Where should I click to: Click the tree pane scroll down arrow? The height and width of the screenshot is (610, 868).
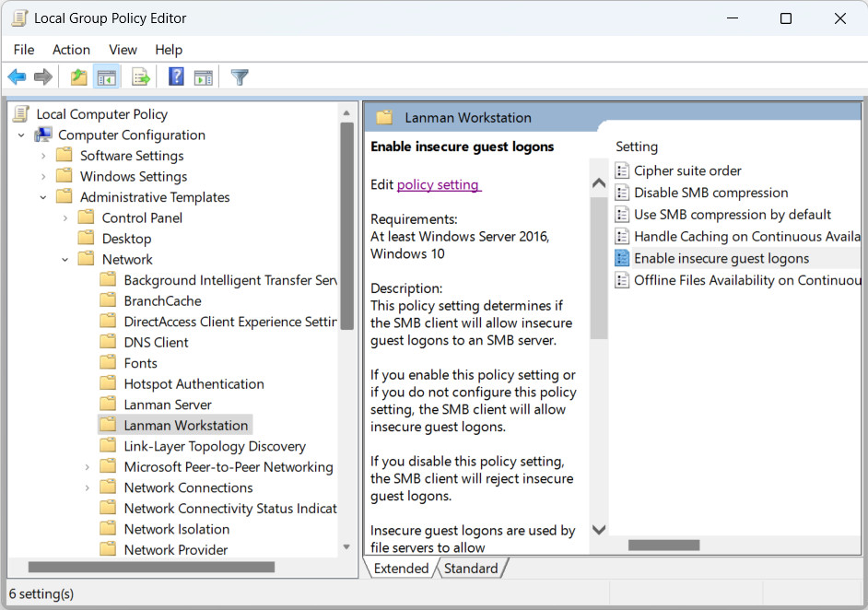pyautogui.click(x=346, y=547)
